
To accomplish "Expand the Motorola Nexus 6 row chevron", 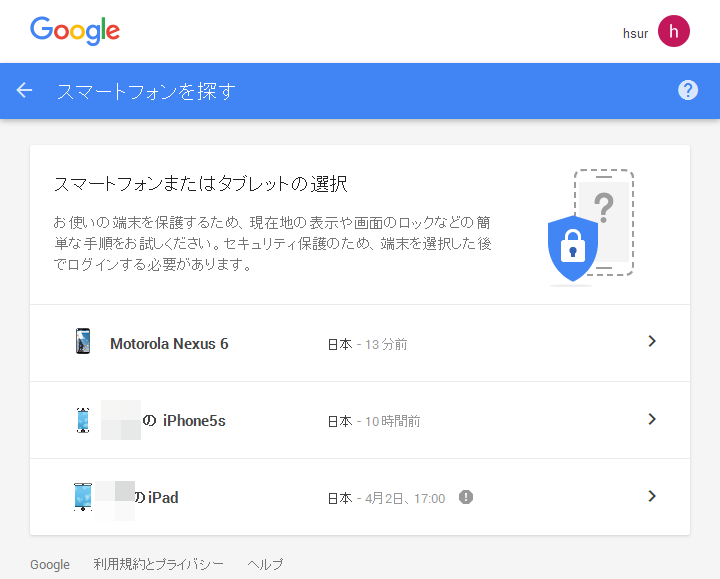I will tap(652, 342).
